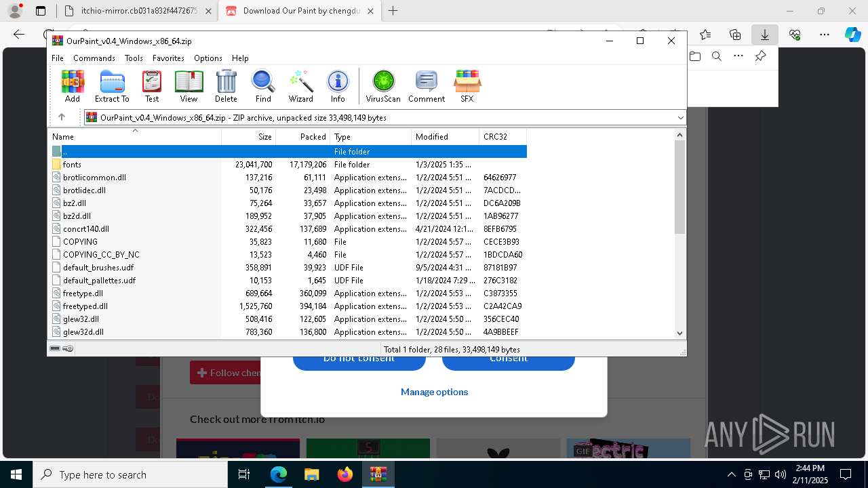Expand the archive path dropdown
This screenshot has width=868, height=488.
[680, 117]
